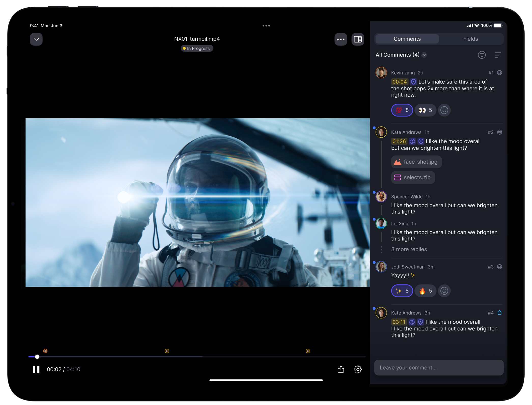The image size is (532, 405).
Task: Switch to the Fields tab
Action: 470,39
